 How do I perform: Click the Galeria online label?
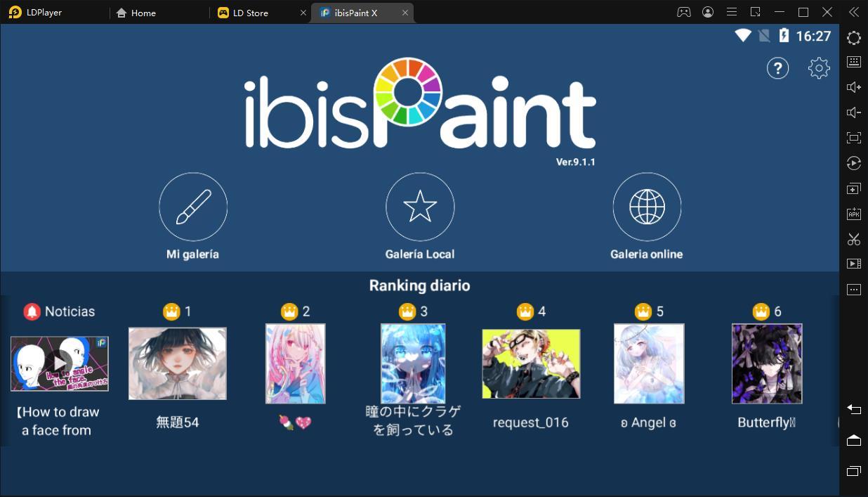pos(647,254)
